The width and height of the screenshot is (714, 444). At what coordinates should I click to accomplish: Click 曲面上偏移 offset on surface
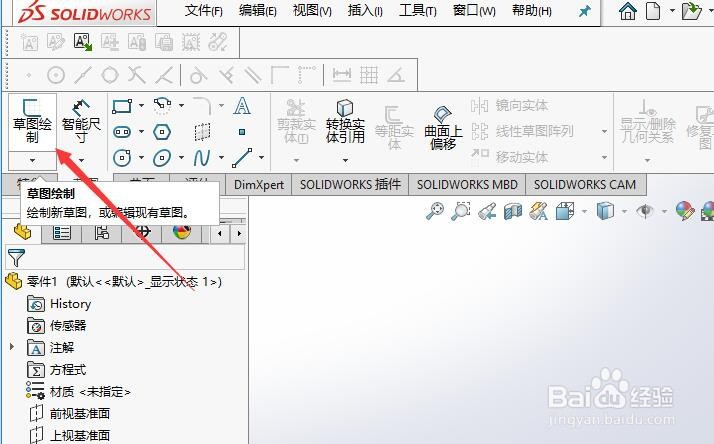coord(443,128)
